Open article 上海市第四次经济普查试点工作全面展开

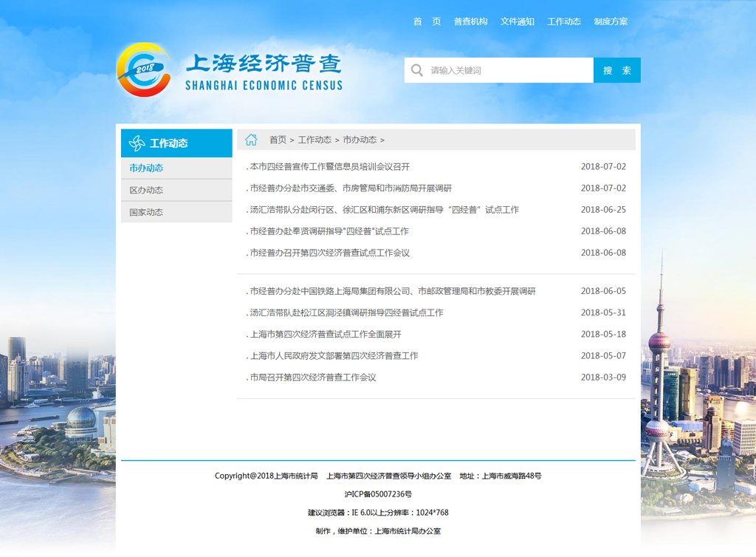[326, 334]
